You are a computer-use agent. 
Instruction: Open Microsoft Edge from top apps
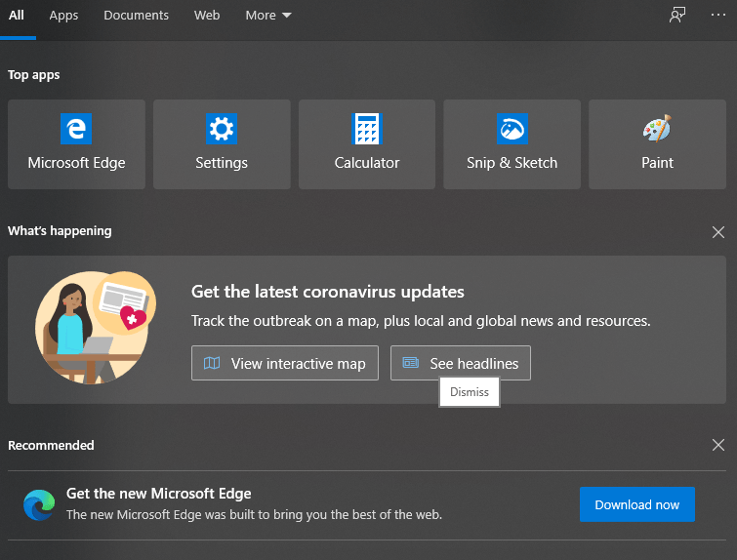[x=76, y=143]
